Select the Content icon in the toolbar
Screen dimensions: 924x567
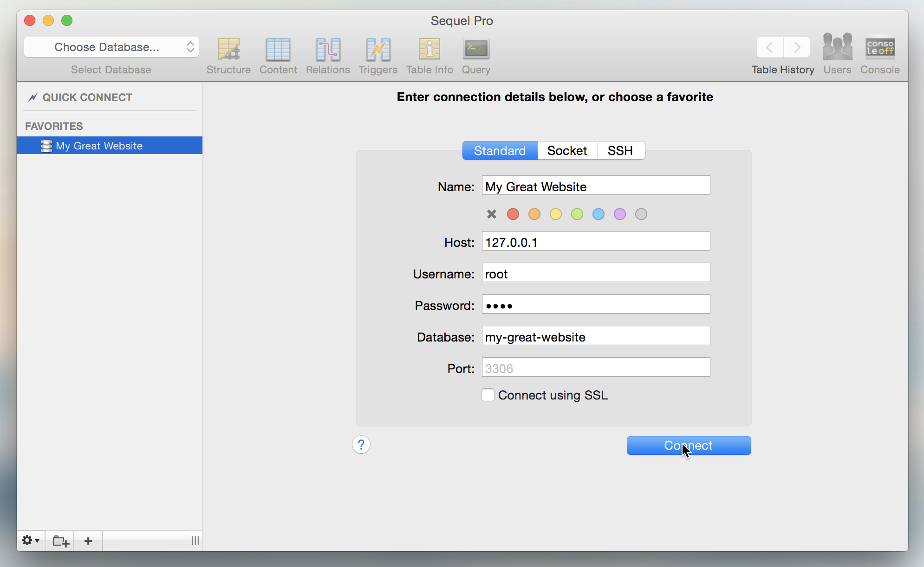point(277,55)
